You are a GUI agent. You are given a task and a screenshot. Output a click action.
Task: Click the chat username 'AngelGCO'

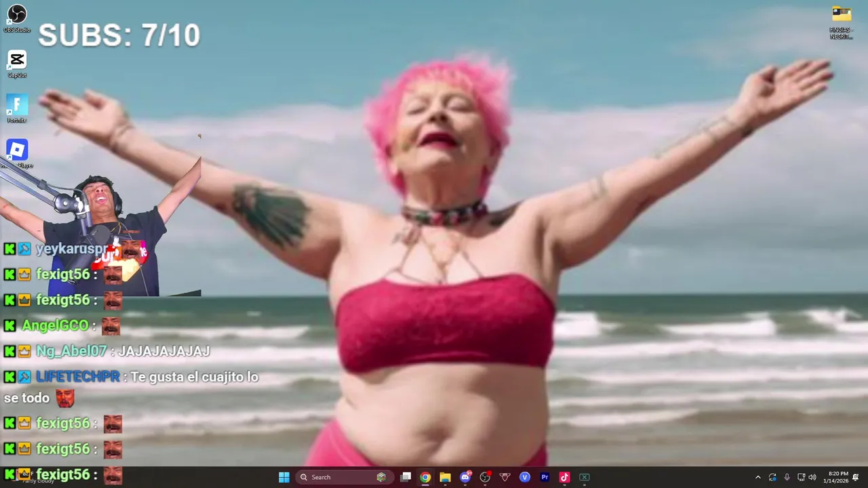pos(55,325)
